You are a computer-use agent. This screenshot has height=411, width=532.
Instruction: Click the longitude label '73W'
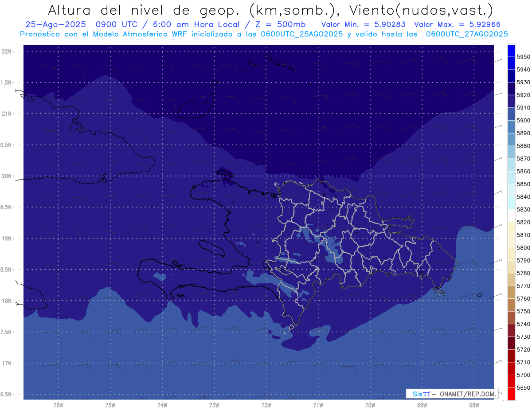pos(214,405)
